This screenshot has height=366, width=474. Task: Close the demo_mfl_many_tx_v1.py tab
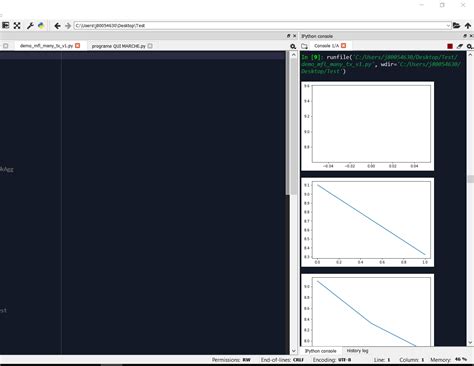[x=78, y=46]
